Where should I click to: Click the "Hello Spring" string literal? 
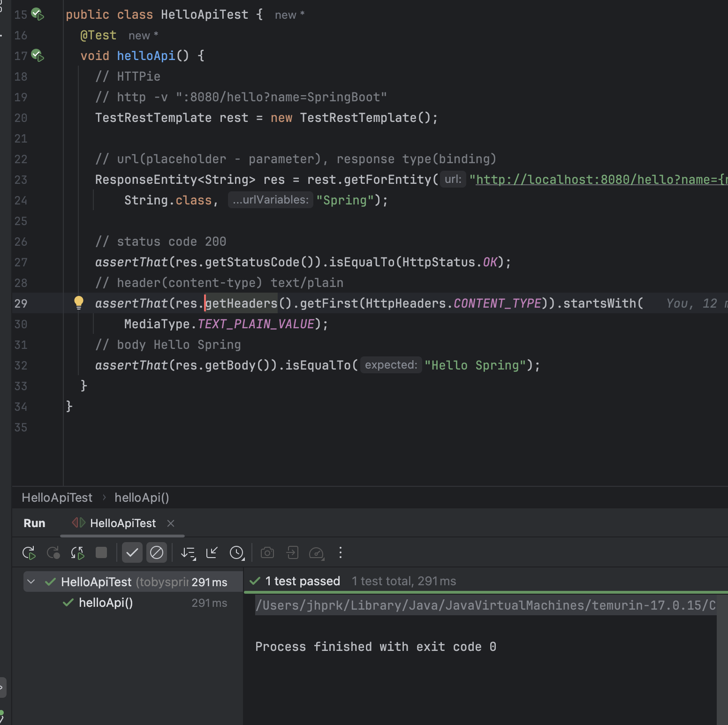pyautogui.click(x=476, y=365)
